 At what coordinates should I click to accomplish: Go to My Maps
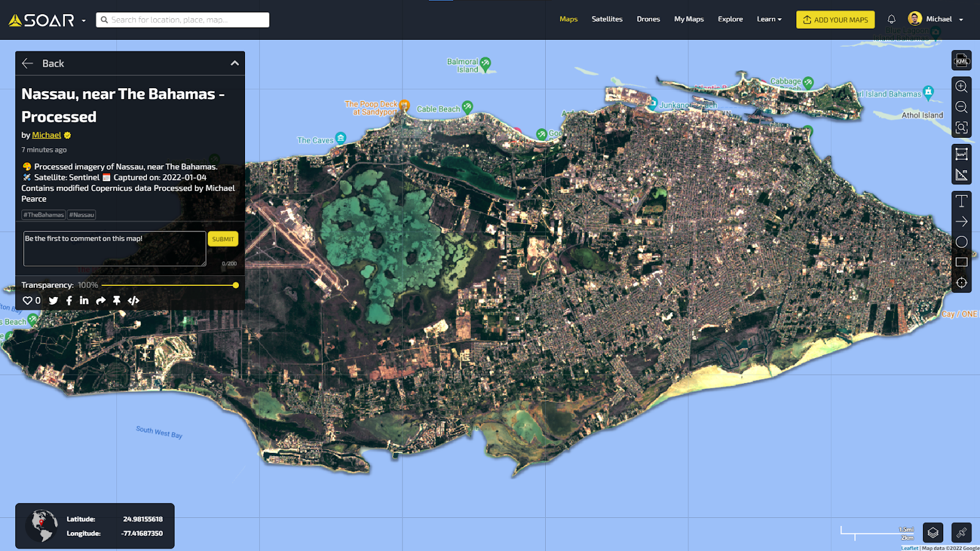coord(688,20)
